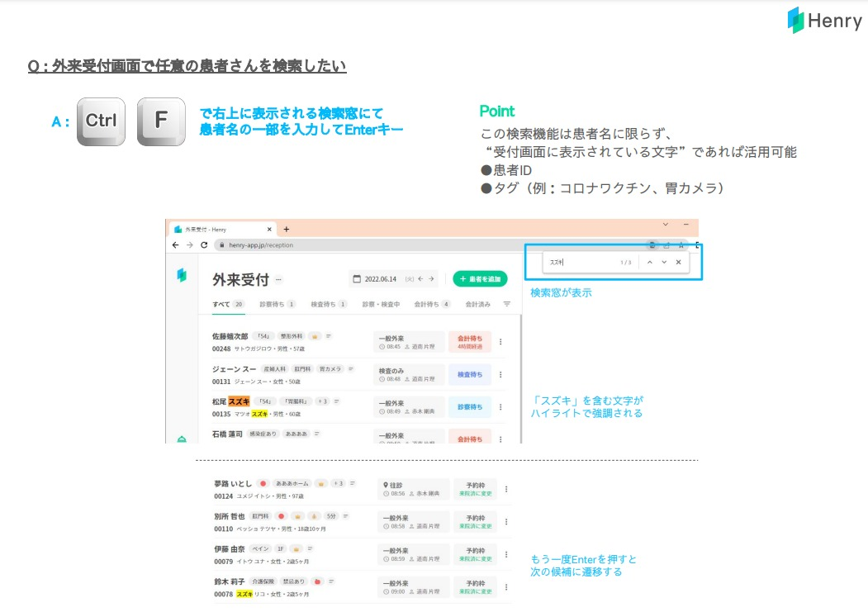
Task: Click the ペイン tag on 伊藤 由奈
Action: 260,549
